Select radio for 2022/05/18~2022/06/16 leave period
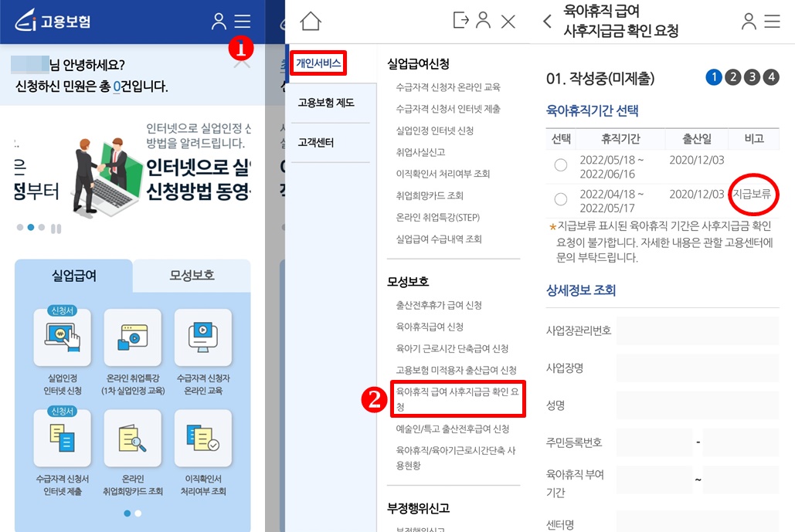Screen dimensions: 795x532 pyautogui.click(x=562, y=163)
